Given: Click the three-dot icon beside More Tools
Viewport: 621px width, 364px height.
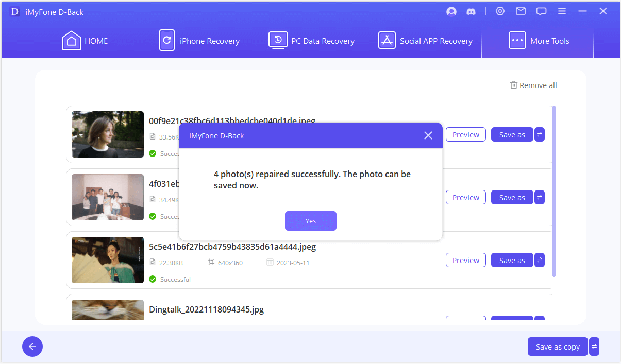Looking at the screenshot, I should click(517, 41).
